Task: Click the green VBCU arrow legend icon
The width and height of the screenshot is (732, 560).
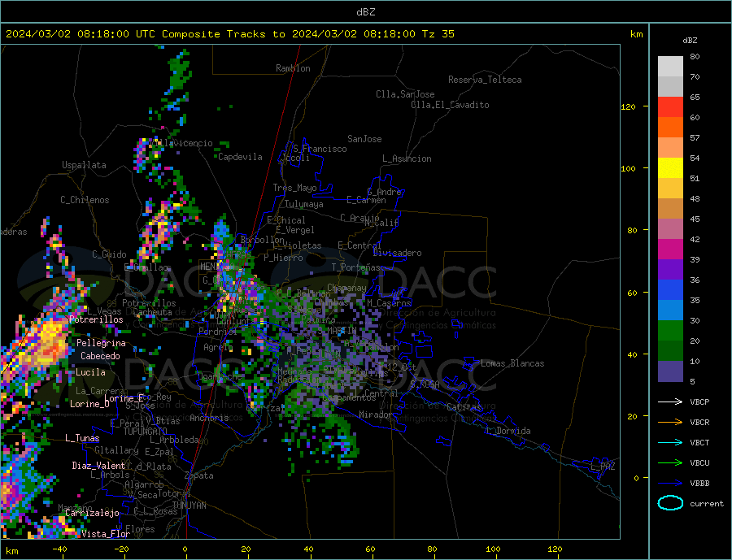Action: pyautogui.click(x=670, y=463)
